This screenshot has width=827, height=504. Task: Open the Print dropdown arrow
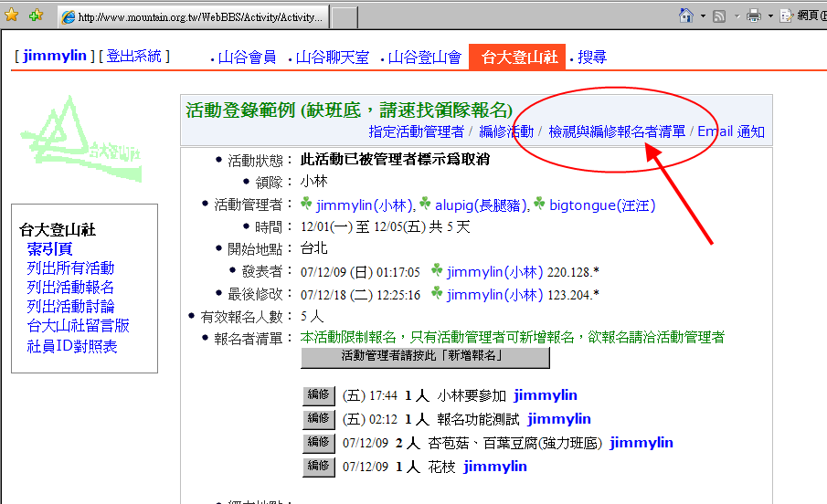(770, 16)
